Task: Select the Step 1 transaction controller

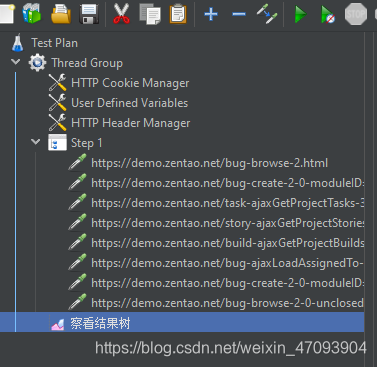Action: [x=87, y=143]
